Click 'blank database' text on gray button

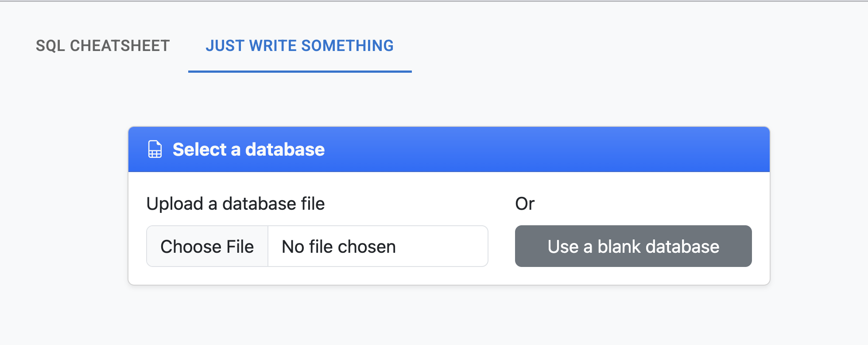click(x=659, y=247)
